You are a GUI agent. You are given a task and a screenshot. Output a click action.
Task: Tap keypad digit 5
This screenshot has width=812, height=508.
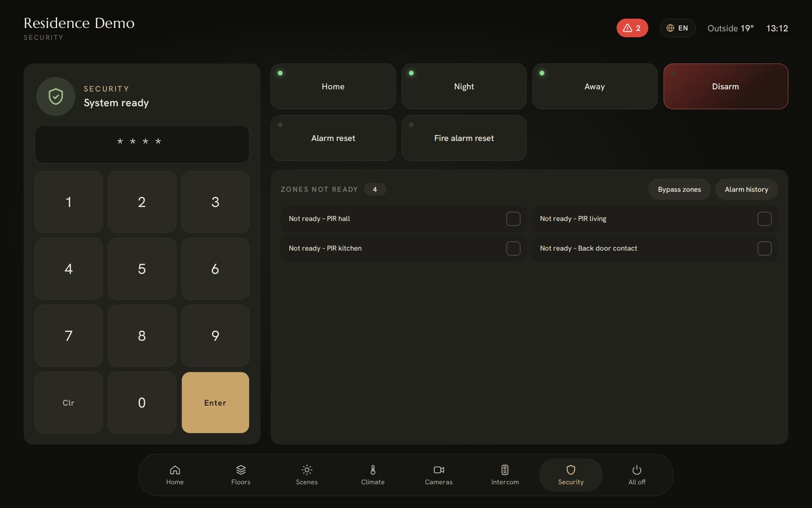coord(142,269)
